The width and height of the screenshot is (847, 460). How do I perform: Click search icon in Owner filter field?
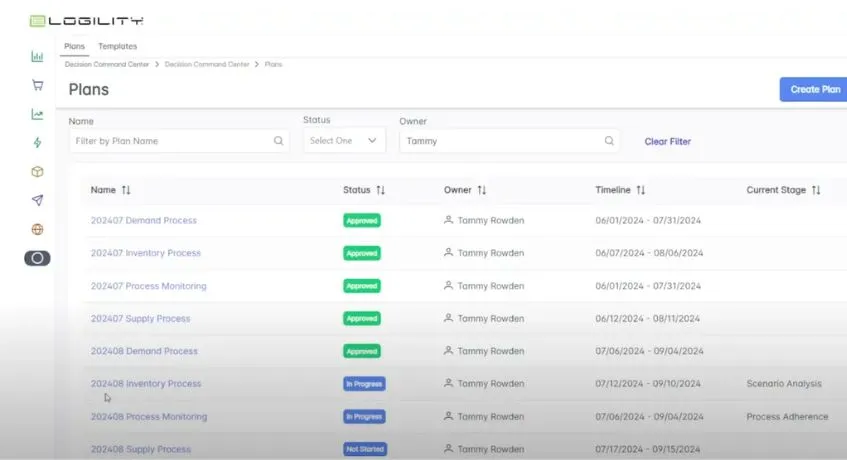click(609, 141)
